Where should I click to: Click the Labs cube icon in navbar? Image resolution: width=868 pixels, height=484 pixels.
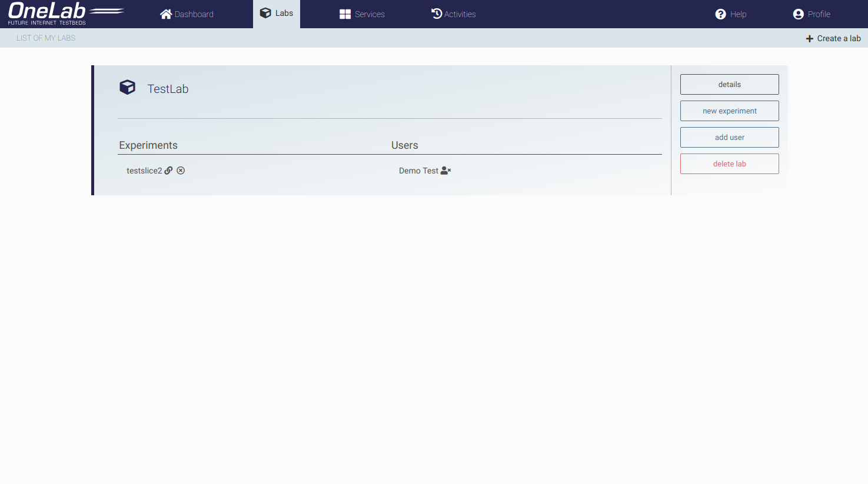pos(265,13)
